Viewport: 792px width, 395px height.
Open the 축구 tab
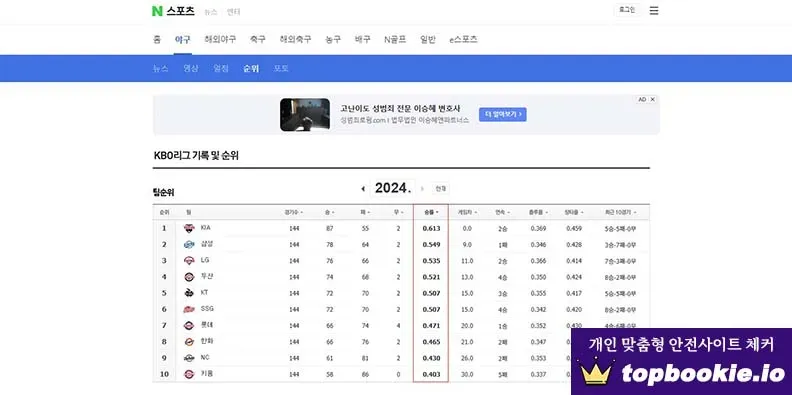258,39
